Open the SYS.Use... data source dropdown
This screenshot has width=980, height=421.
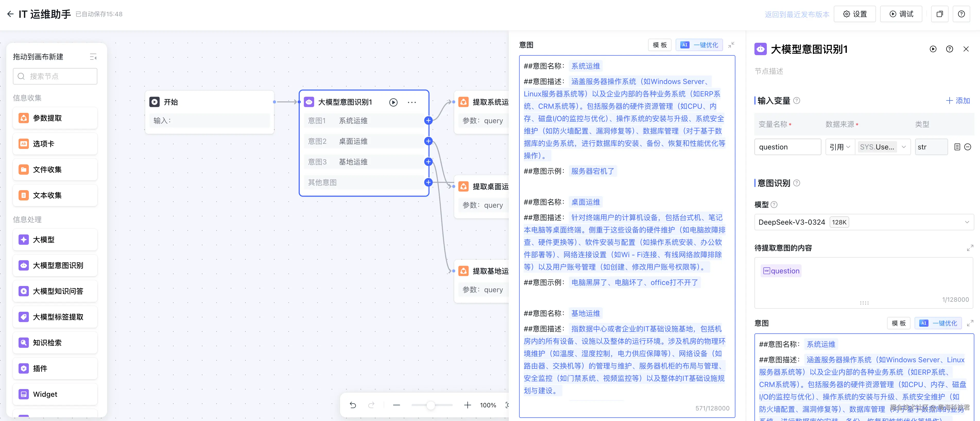[882, 147]
